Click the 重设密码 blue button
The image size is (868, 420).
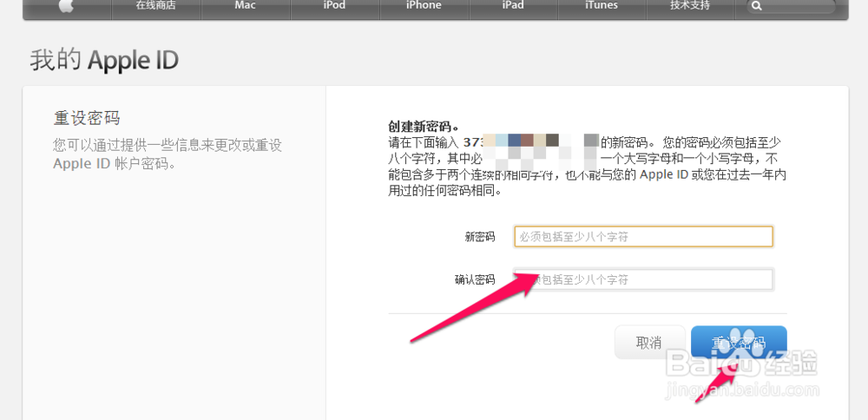[x=739, y=343]
